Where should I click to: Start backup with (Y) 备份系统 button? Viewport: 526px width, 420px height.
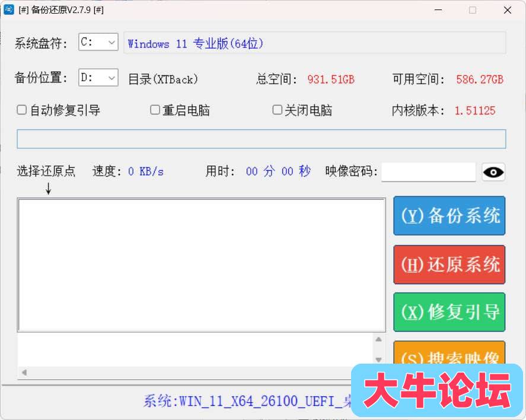[449, 216]
